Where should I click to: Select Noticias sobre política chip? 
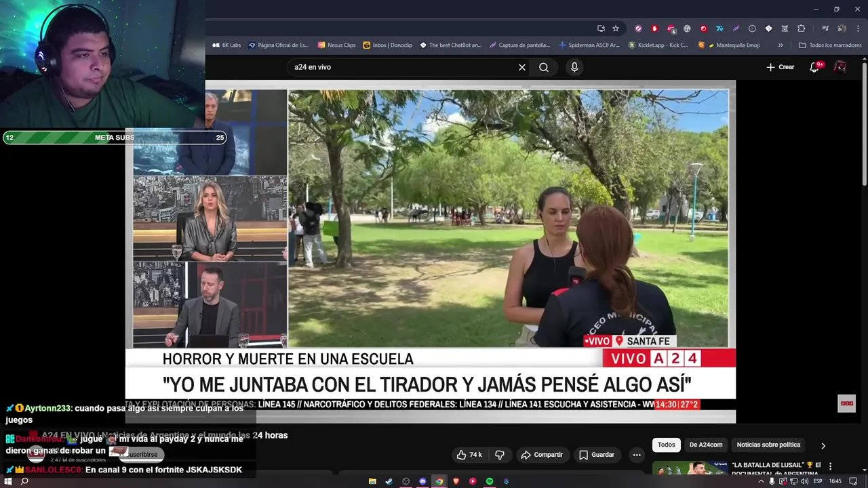[x=768, y=445]
